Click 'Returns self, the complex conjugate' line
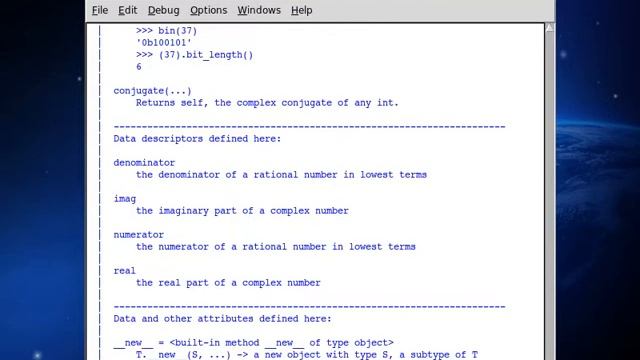640x360 pixels. coord(267,103)
